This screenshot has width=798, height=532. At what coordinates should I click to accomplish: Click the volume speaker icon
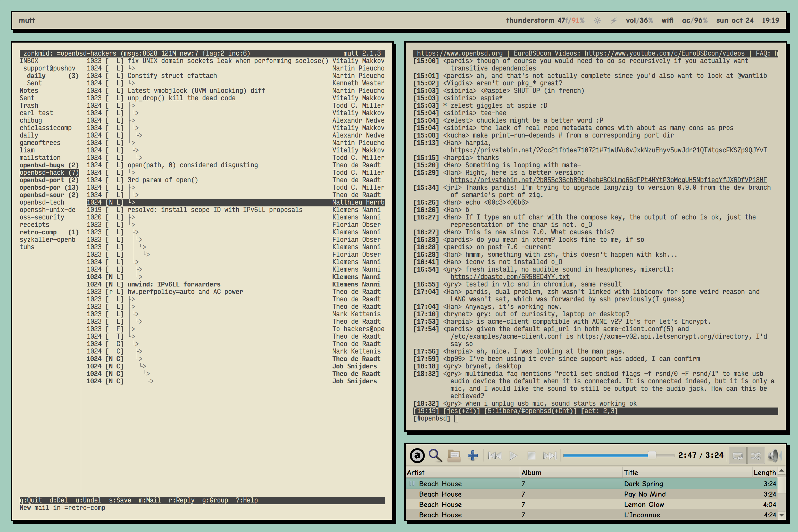[774, 455]
